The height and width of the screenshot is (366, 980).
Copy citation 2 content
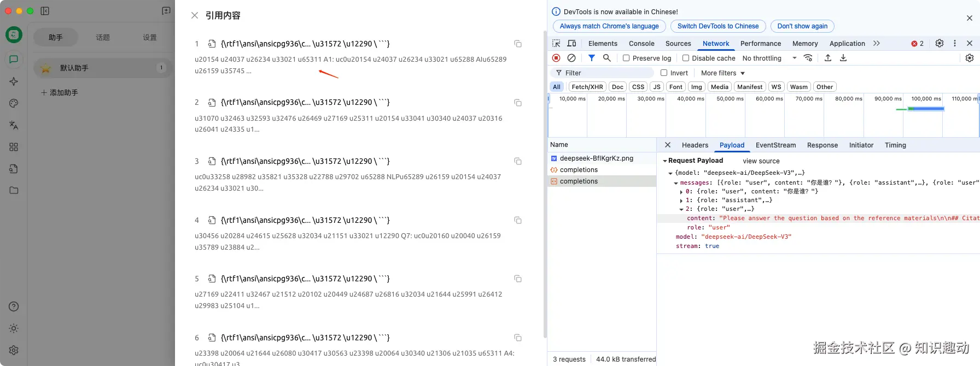click(x=518, y=103)
